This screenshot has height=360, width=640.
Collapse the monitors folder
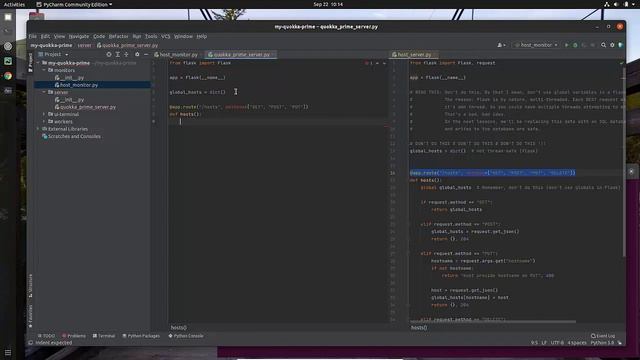[44, 70]
